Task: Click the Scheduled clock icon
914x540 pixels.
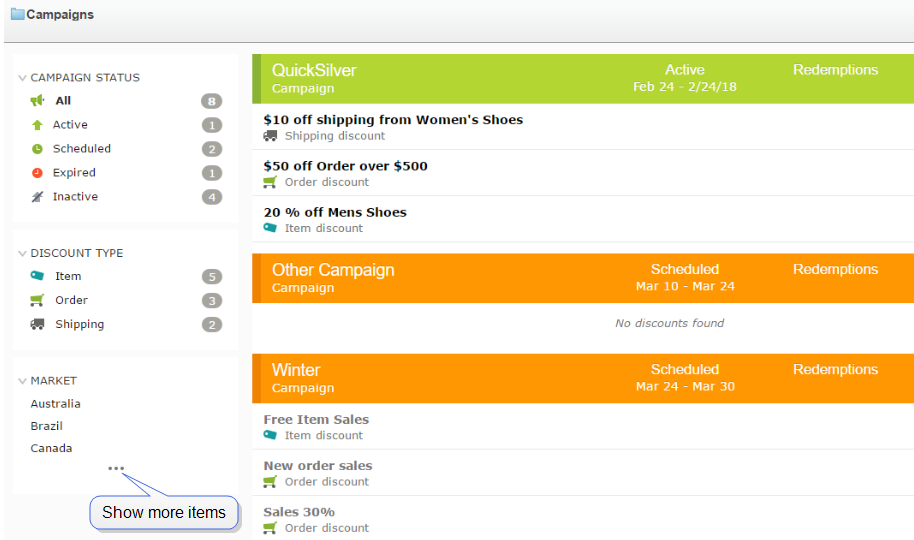Action: click(37, 149)
